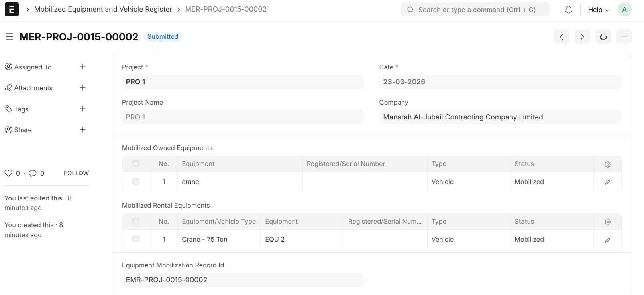Open Mobilized Equipment and Vehicle Register breadcrumb

pos(103,9)
